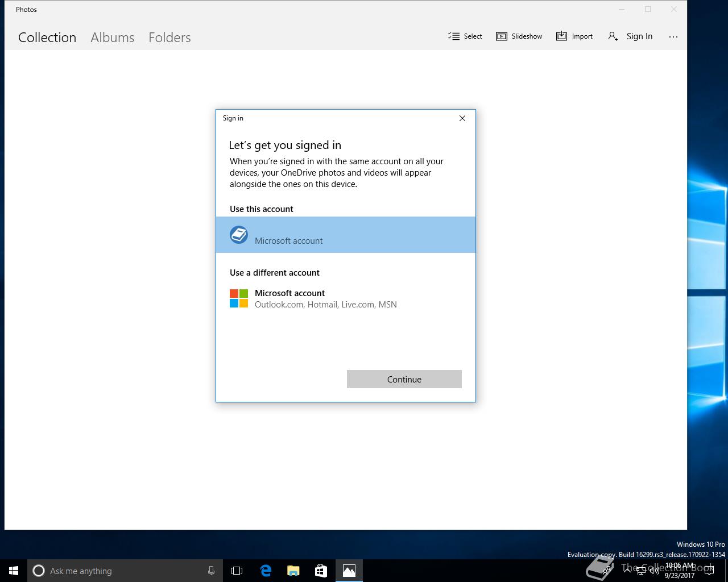Maximize the Photos window
This screenshot has width=728, height=582.
648,9
